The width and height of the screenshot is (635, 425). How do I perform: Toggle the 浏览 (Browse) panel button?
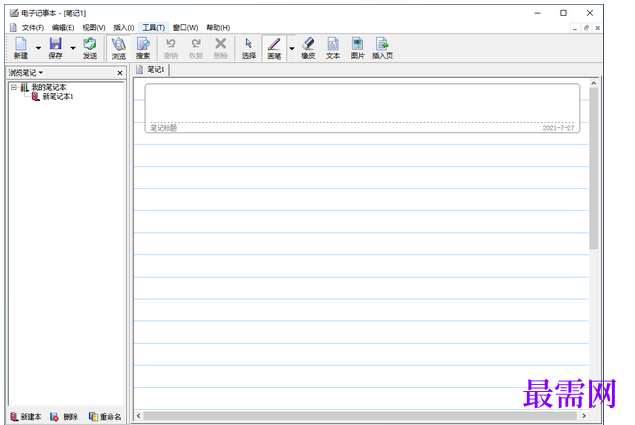[118, 48]
